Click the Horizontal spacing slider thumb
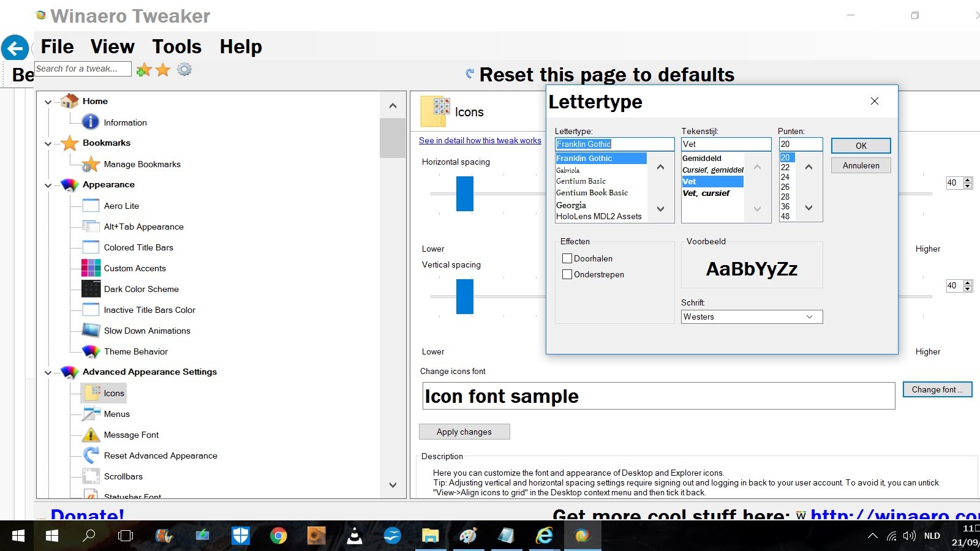This screenshot has width=980, height=551. point(465,193)
